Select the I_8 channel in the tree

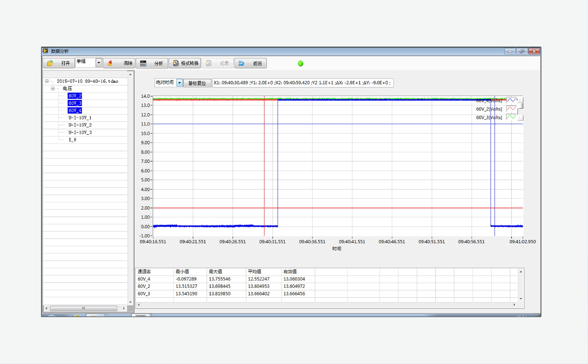pos(72,140)
